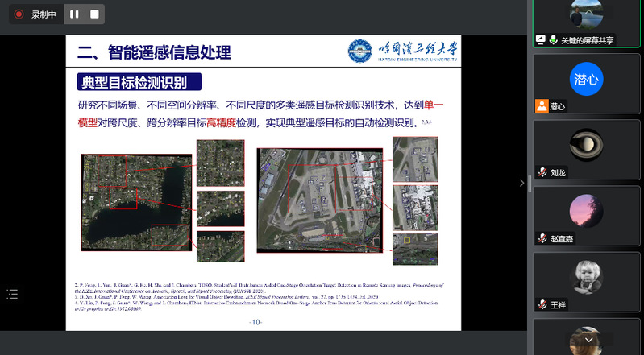Open the list icon at left edge

tap(12, 295)
